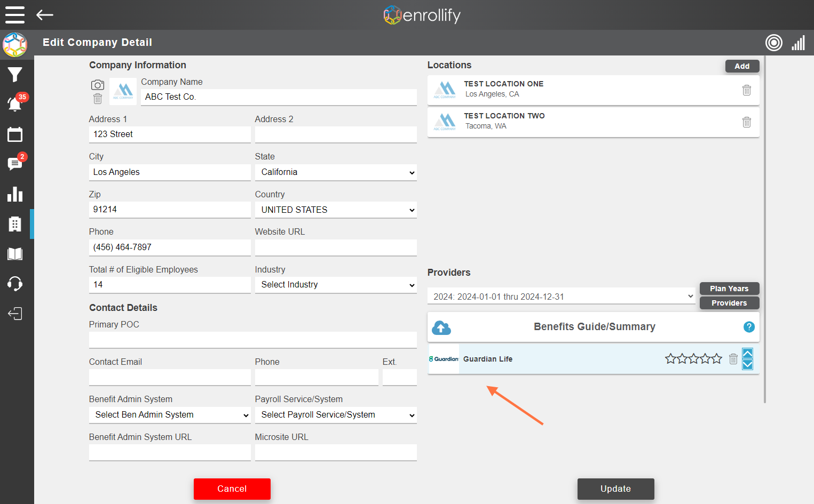Open the hamburger menu
Image resolution: width=814 pixels, height=504 pixels.
[x=15, y=15]
